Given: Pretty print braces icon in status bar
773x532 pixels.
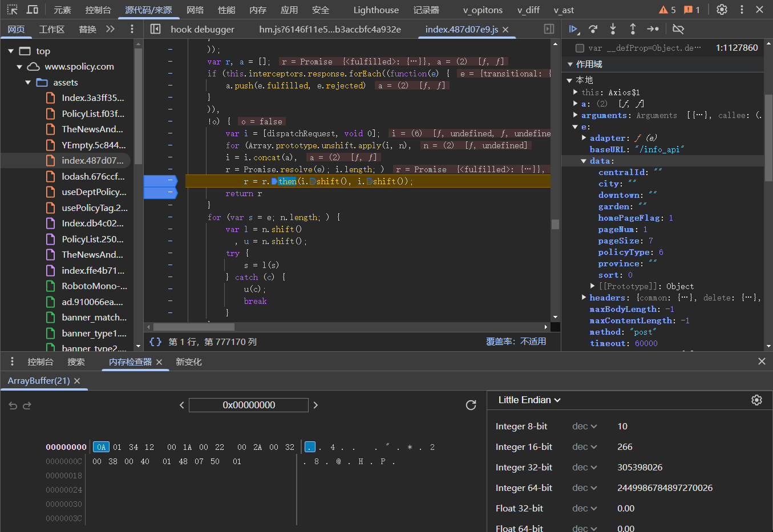Looking at the screenshot, I should [x=155, y=342].
